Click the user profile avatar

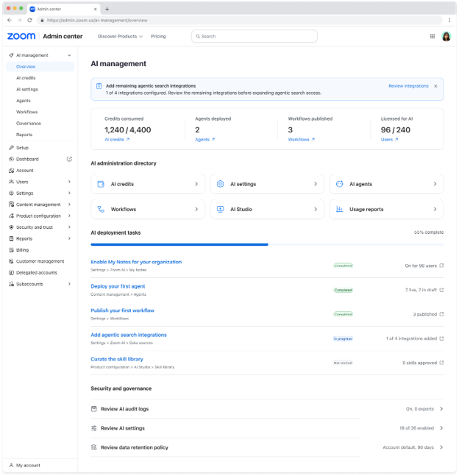(446, 37)
